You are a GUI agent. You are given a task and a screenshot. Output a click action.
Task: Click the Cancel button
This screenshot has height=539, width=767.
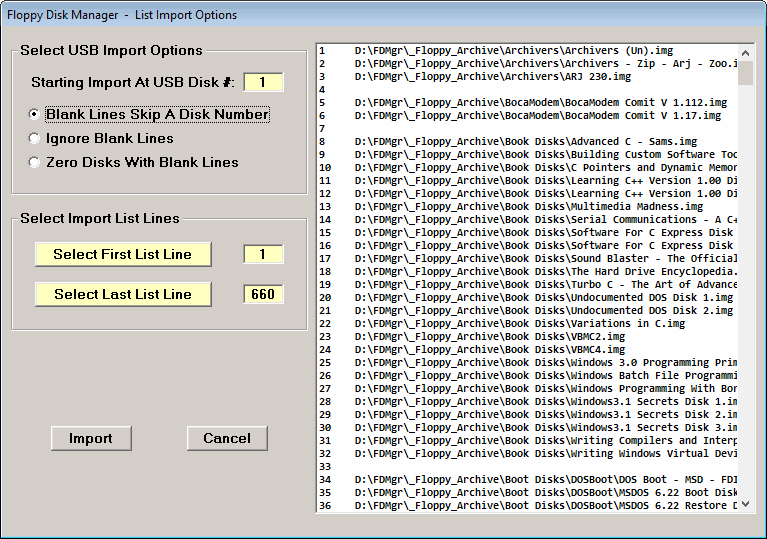227,438
